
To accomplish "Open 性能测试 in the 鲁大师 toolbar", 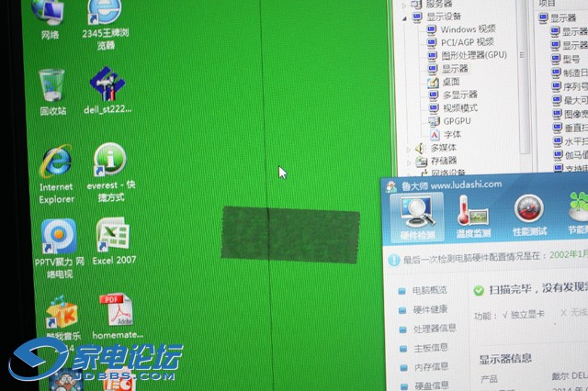I will coord(529,216).
